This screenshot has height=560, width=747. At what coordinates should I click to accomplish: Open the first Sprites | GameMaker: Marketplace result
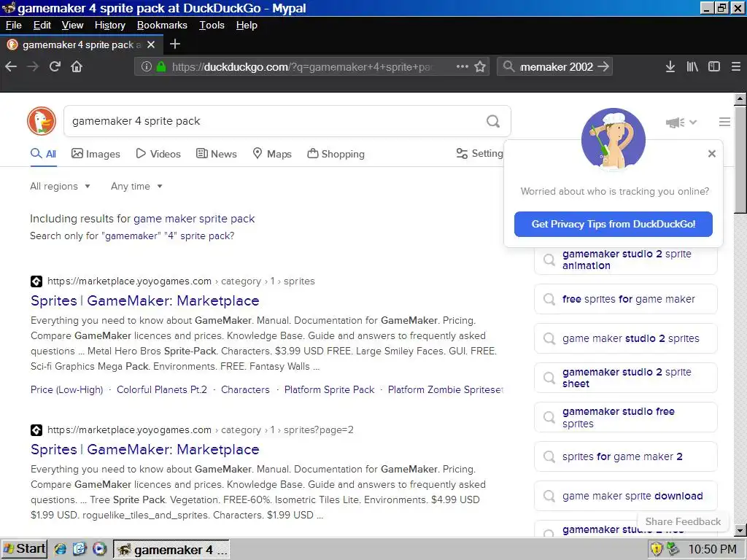[145, 301]
